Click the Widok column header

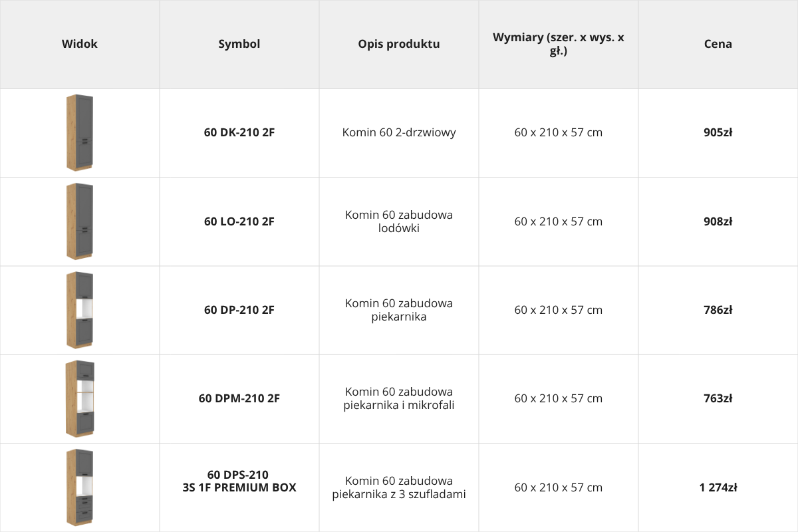tap(80, 44)
